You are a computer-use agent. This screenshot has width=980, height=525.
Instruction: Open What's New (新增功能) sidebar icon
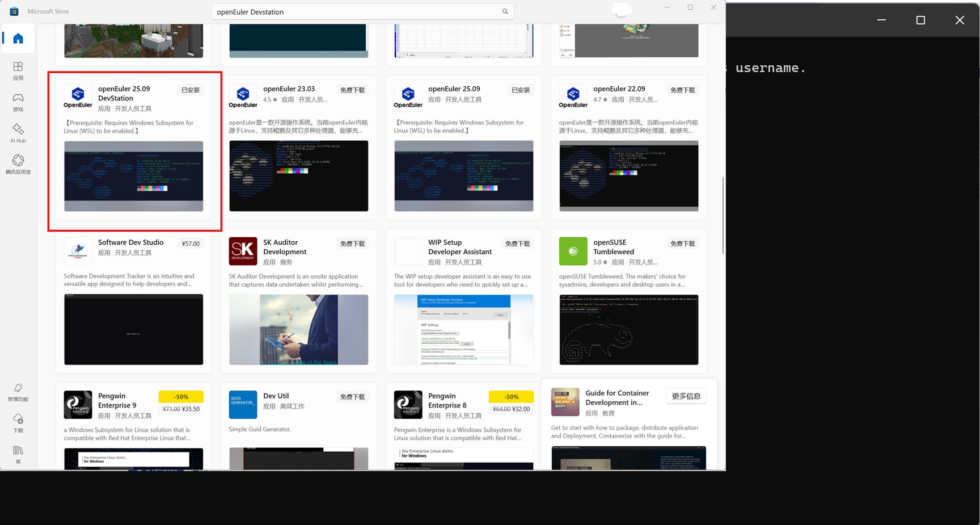pos(18,392)
